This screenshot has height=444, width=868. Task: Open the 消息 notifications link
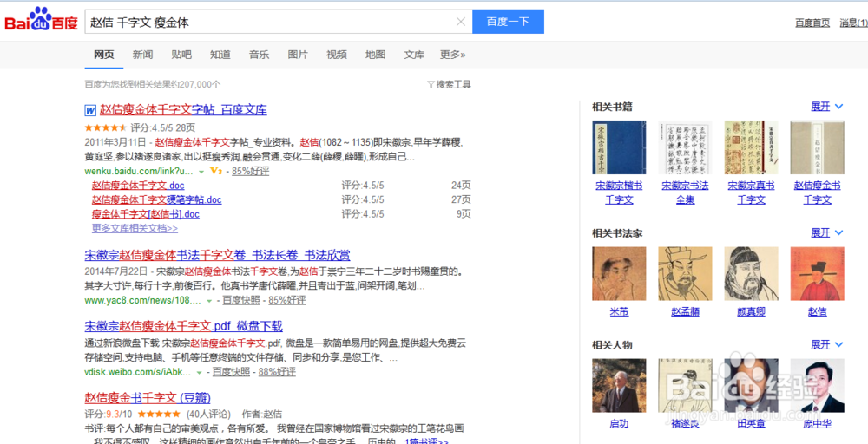tap(853, 23)
